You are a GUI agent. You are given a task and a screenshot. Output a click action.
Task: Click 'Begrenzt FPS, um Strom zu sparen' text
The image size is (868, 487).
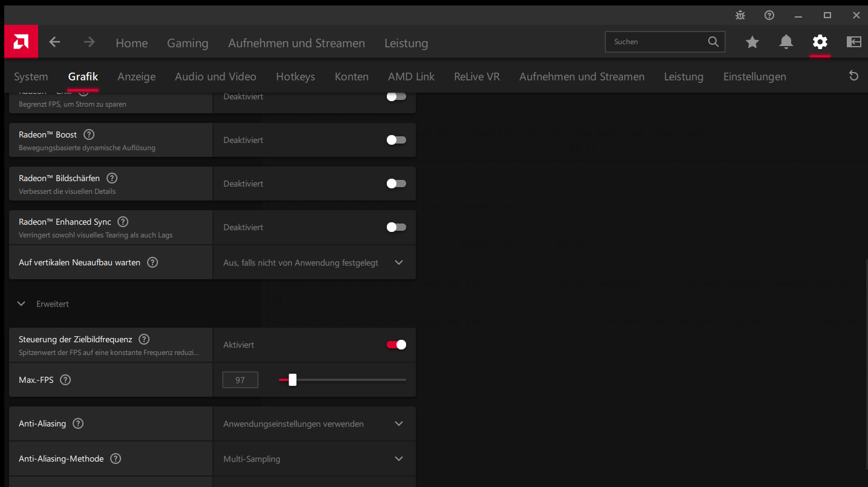coord(73,104)
